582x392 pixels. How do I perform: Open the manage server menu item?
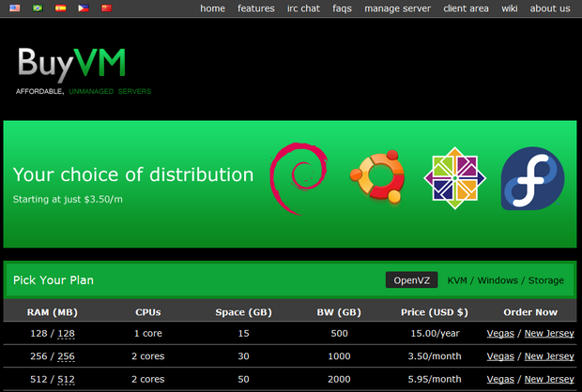coord(397,8)
